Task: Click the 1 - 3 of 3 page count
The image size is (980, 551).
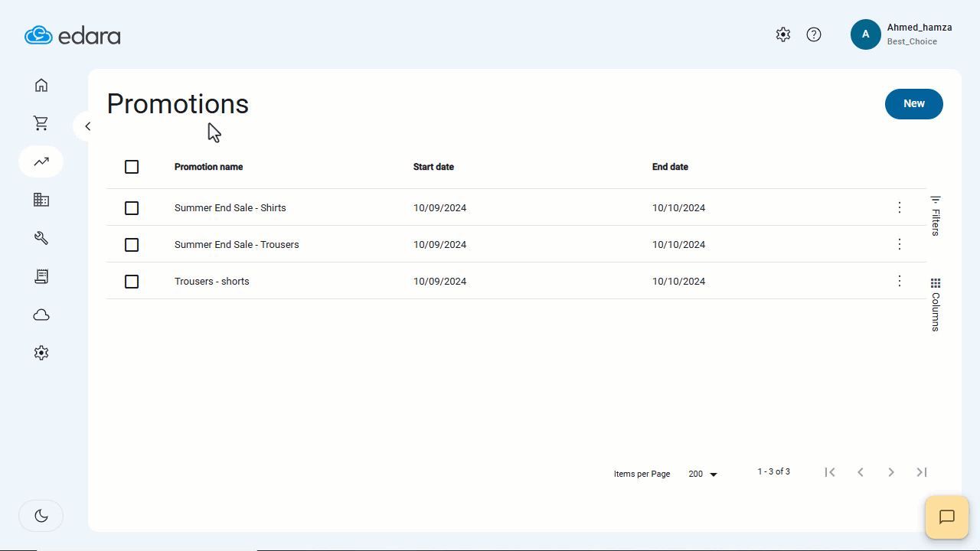Action: click(773, 471)
